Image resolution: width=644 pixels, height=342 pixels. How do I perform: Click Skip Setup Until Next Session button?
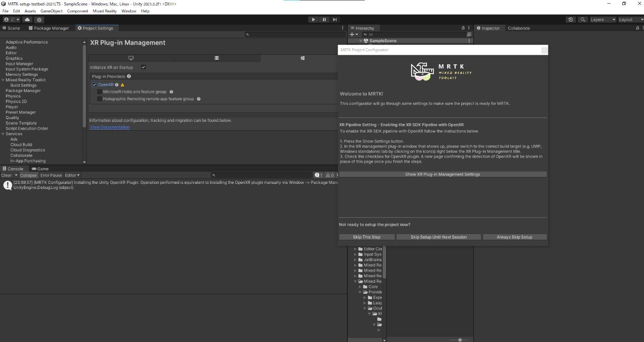[438, 237]
